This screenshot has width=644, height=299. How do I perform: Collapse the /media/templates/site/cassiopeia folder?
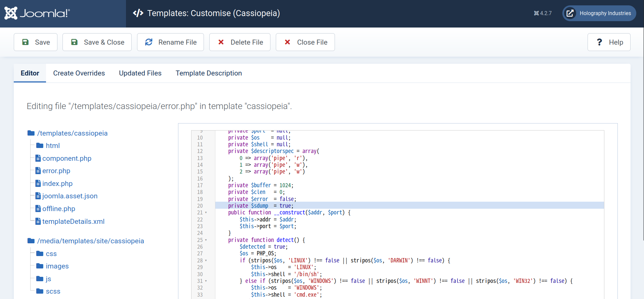pos(90,241)
